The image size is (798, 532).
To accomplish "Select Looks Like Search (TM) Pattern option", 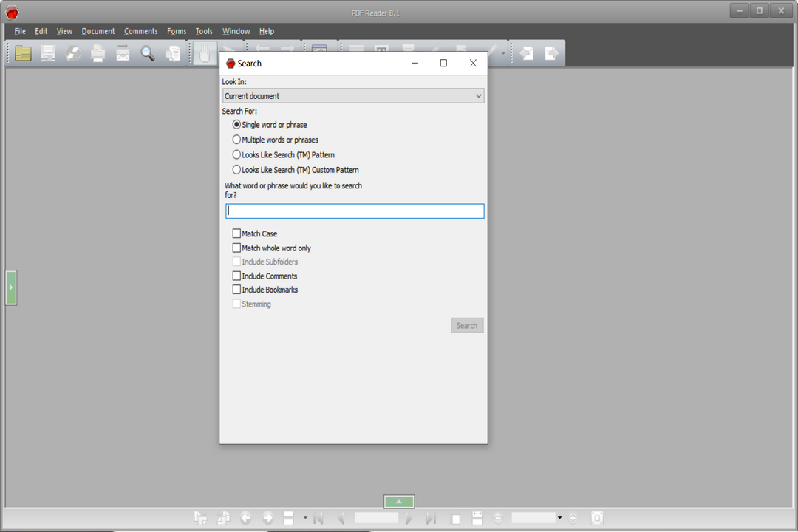I will [237, 155].
